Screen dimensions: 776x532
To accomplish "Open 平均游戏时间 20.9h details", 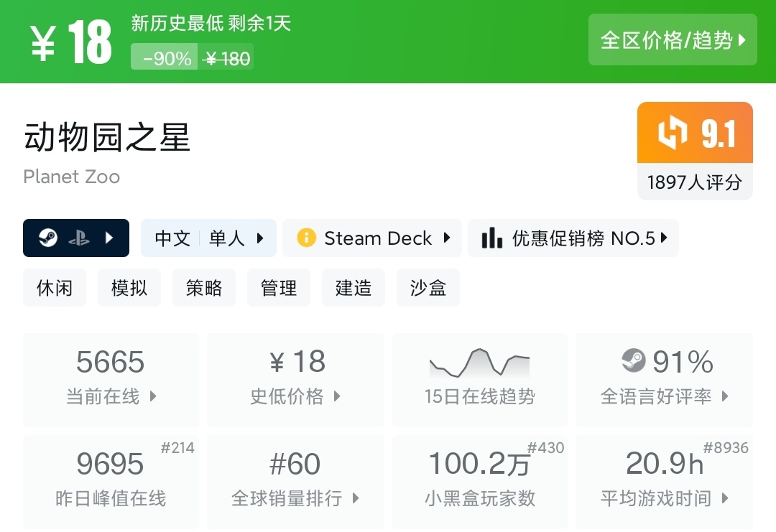I will tap(665, 481).
